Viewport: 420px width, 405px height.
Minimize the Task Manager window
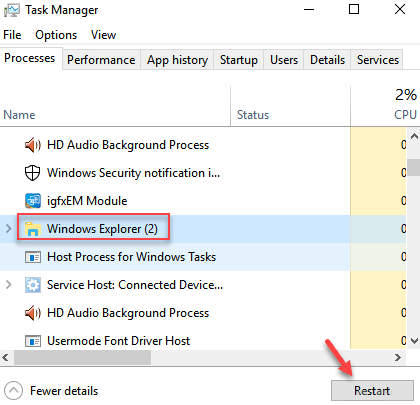(309, 9)
